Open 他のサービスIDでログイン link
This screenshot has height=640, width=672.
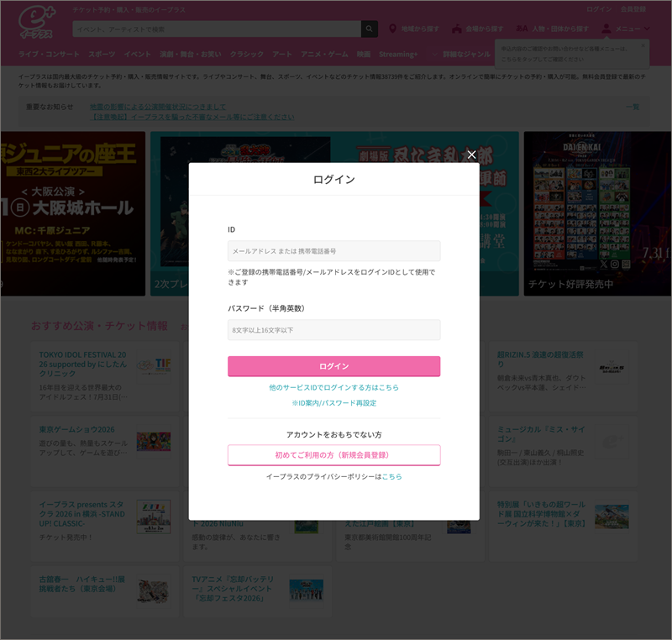[x=333, y=387]
